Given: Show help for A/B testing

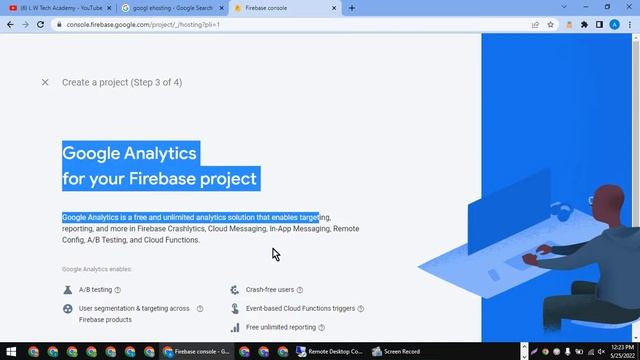Looking at the screenshot, I should click(118, 290).
